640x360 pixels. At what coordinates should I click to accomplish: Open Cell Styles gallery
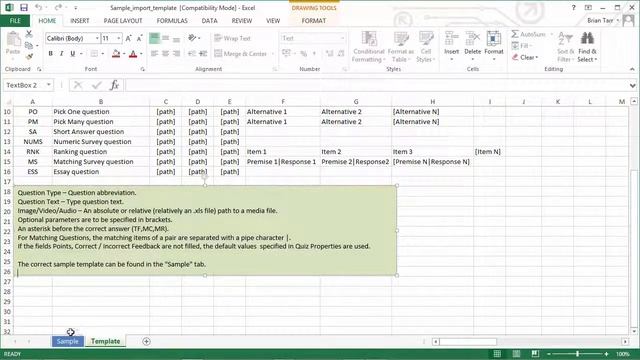pos(426,47)
